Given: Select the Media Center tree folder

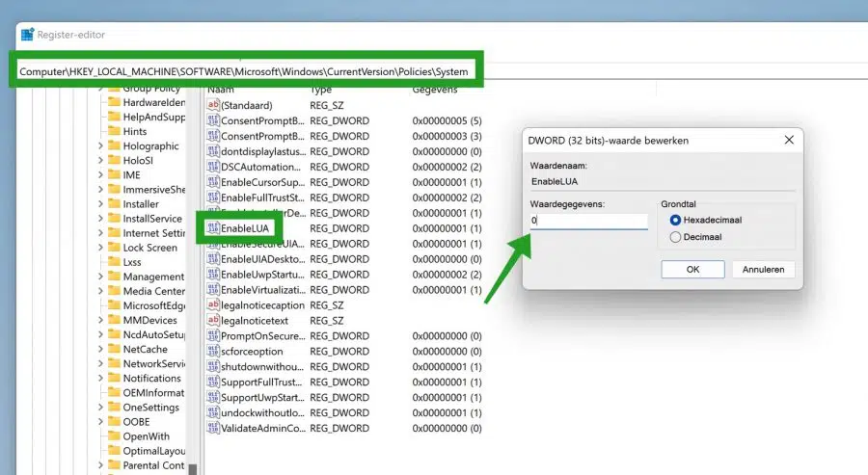Looking at the screenshot, I should pyautogui.click(x=154, y=291).
